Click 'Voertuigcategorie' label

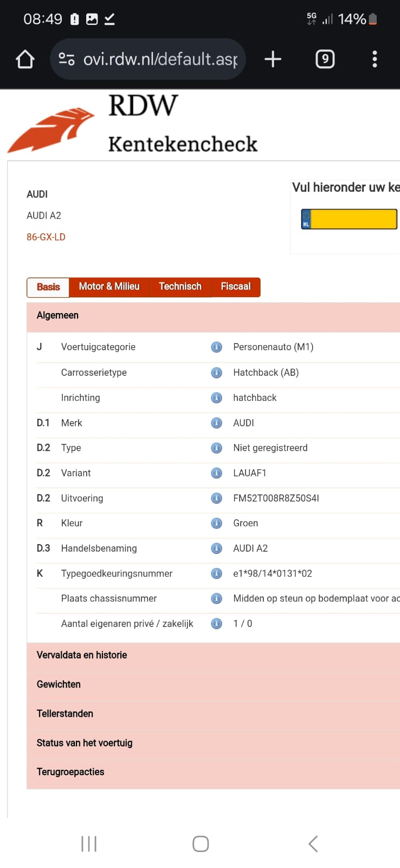(x=98, y=347)
